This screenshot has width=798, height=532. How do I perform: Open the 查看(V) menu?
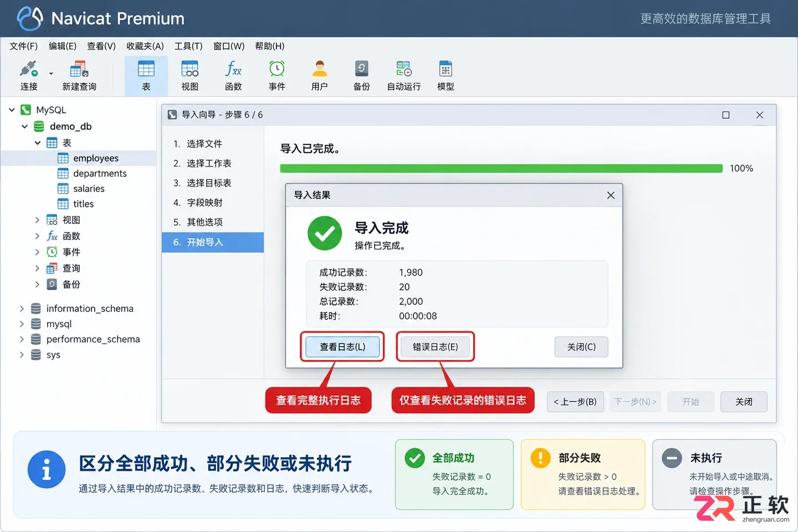coord(101,46)
